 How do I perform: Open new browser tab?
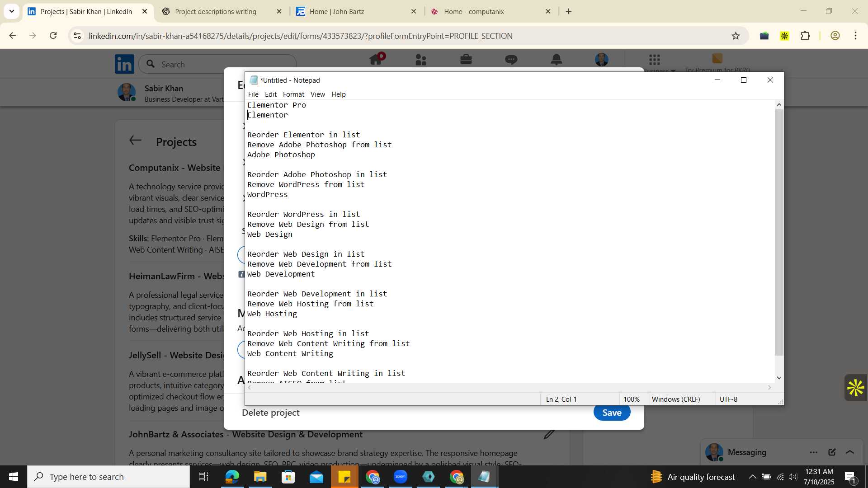click(569, 12)
